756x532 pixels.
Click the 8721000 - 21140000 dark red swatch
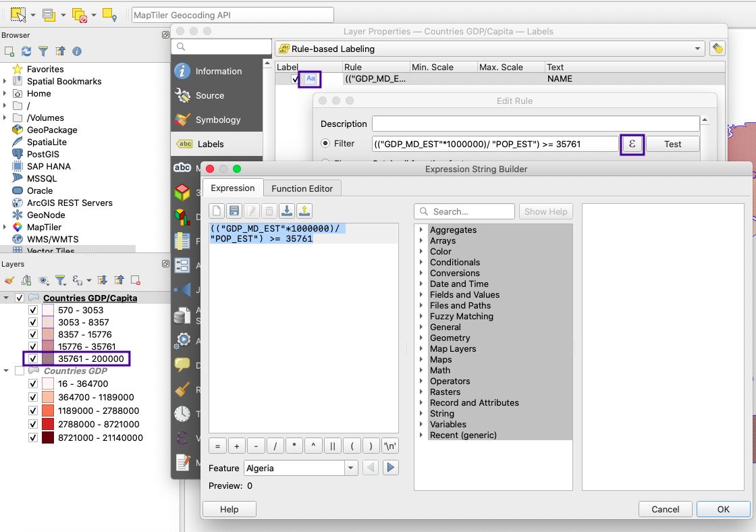tap(48, 437)
